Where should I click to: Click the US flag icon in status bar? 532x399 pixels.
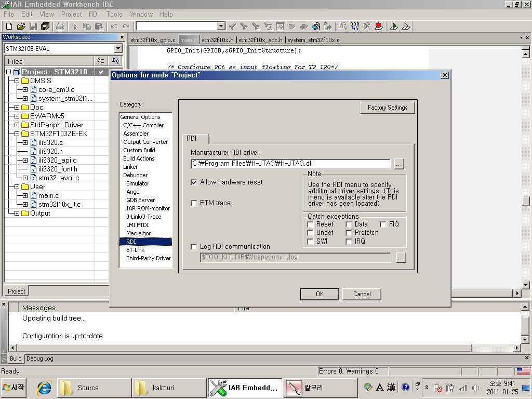[x=523, y=371]
